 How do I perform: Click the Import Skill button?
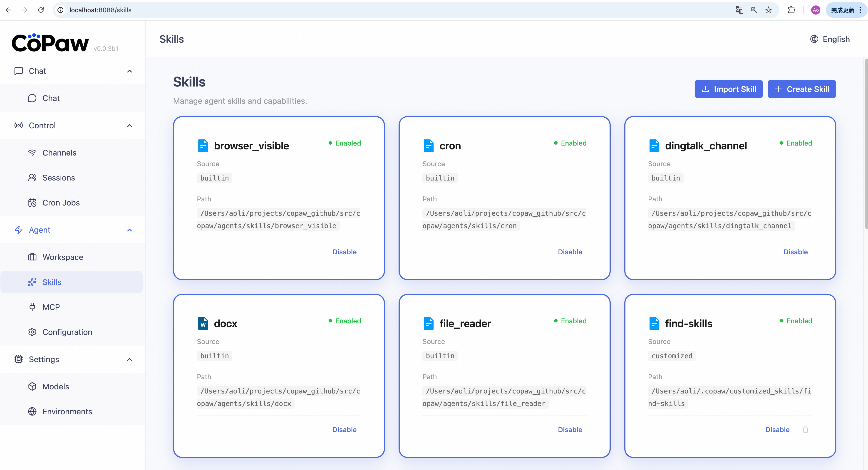point(729,89)
